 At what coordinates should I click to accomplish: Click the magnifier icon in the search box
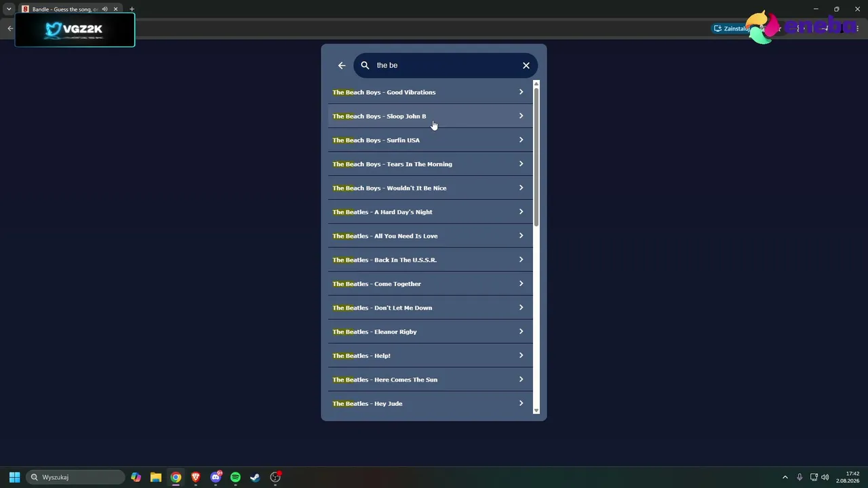[365, 65]
